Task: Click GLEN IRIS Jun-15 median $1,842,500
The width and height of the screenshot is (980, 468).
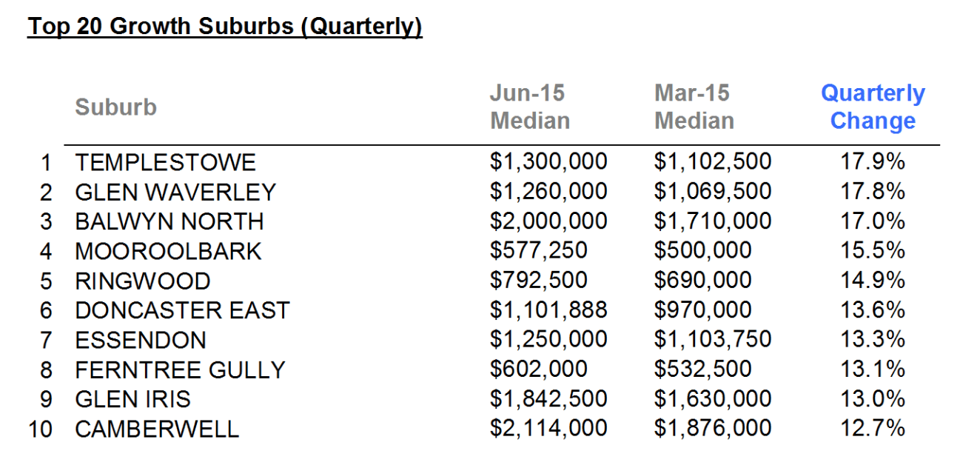Action: pos(548,399)
